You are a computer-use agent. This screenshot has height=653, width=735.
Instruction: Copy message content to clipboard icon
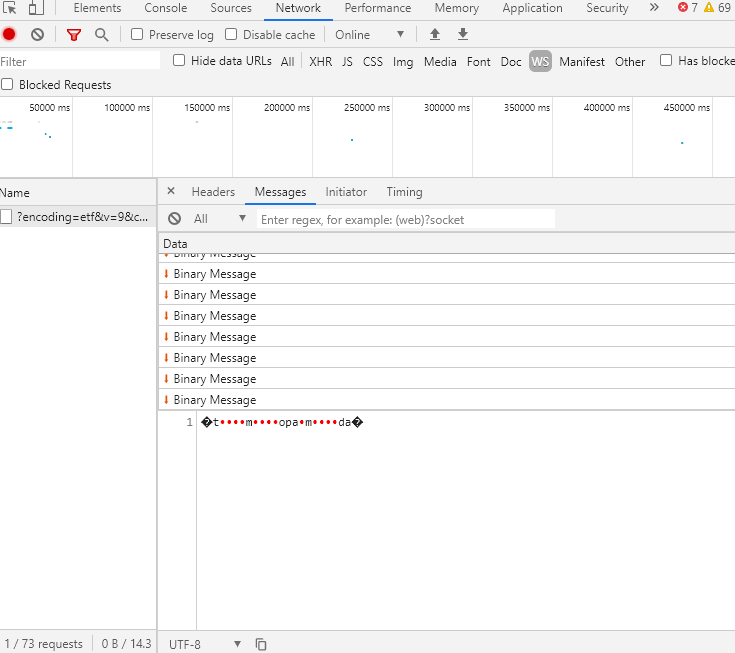click(x=261, y=645)
